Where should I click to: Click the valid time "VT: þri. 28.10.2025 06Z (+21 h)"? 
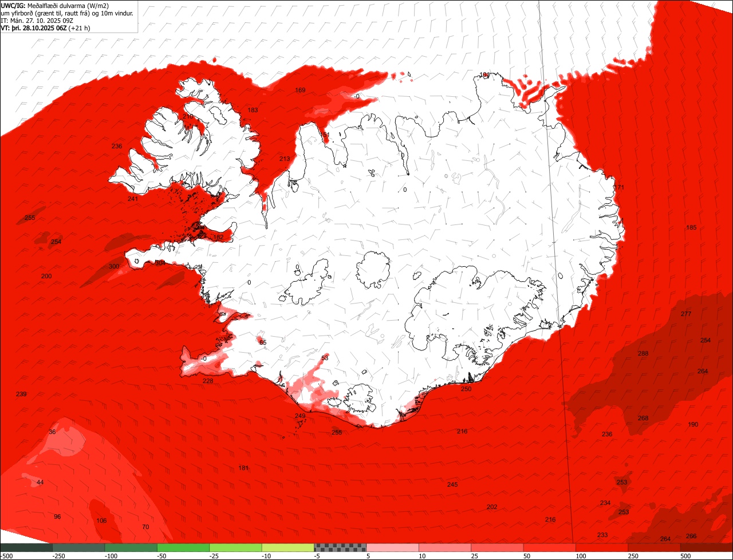[x=45, y=27]
